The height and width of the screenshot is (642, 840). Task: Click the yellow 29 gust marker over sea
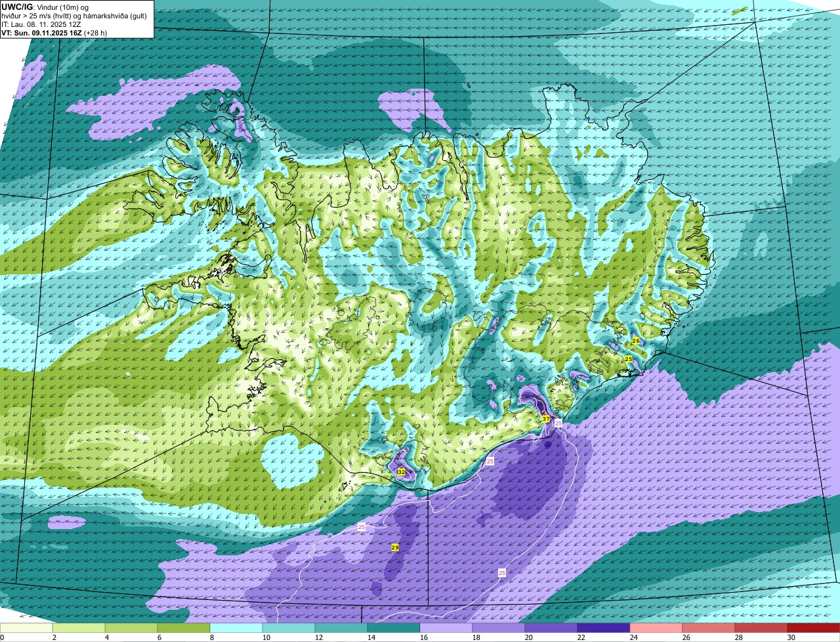(x=395, y=547)
